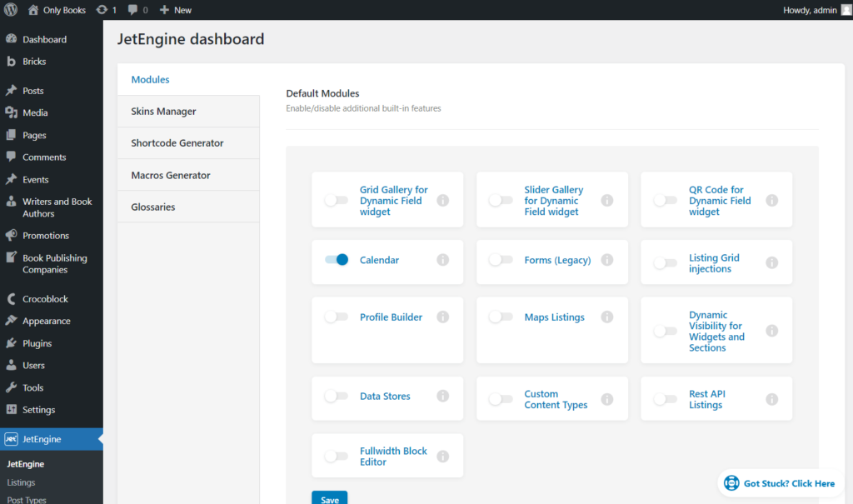Image resolution: width=853 pixels, height=504 pixels.
Task: Open the Skins Manager tab
Action: click(188, 111)
